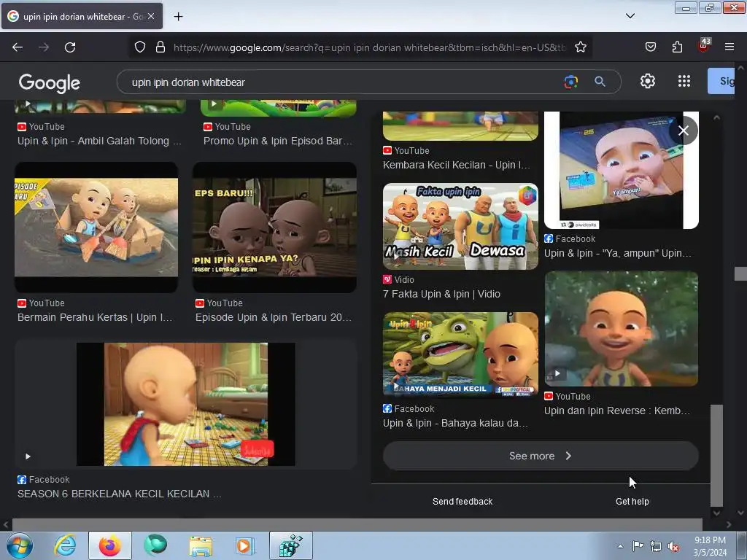
Task: Open the Google apps grid
Action: click(684, 82)
